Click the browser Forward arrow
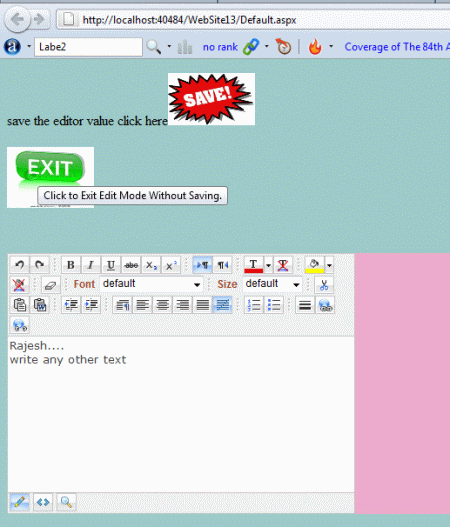Screen dimensions: 450x527 click(x=39, y=19)
